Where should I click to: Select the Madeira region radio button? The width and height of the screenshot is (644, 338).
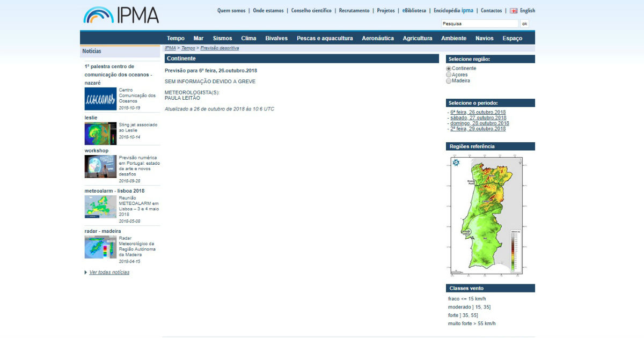[x=449, y=81]
